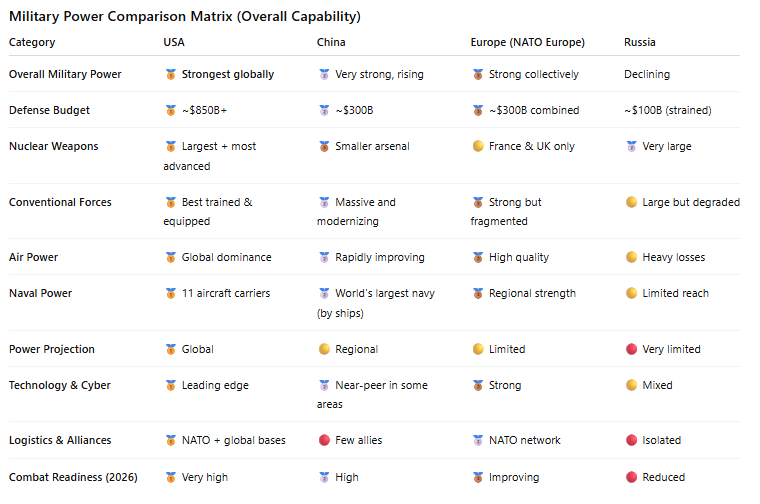The height and width of the screenshot is (504, 760).
Task: Click the silver medal beside High in the China column
Action: [x=324, y=477]
